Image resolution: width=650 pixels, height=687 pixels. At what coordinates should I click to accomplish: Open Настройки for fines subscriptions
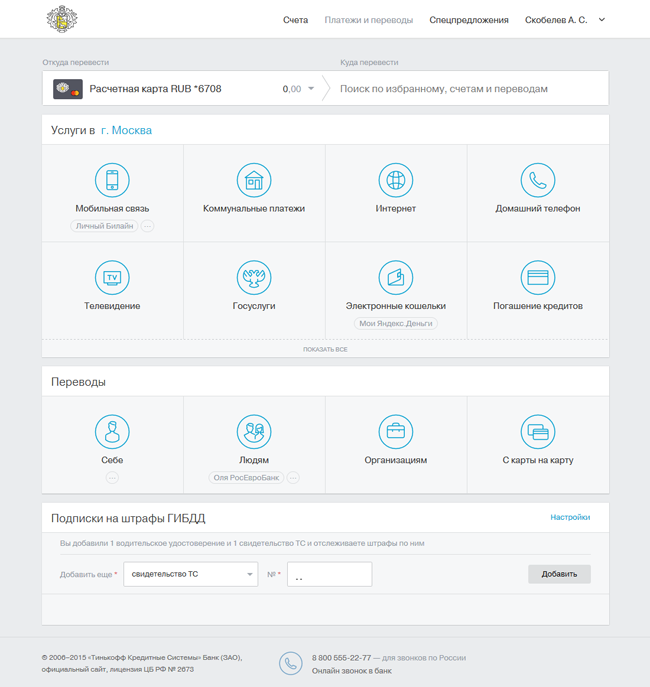tap(570, 517)
